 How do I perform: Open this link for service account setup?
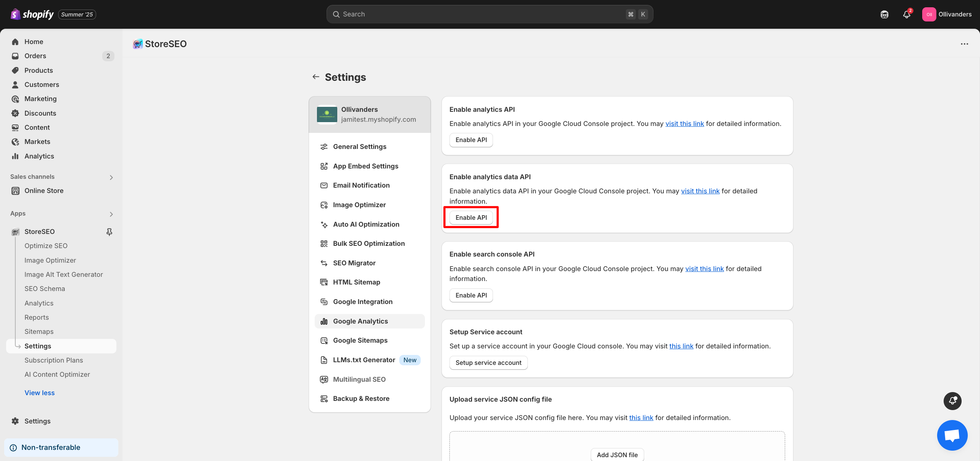(x=681, y=346)
